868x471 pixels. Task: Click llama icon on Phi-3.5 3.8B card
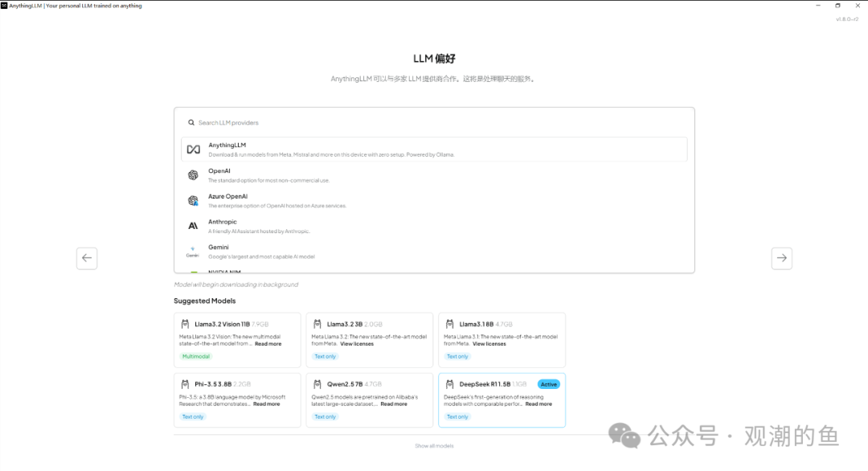point(185,383)
